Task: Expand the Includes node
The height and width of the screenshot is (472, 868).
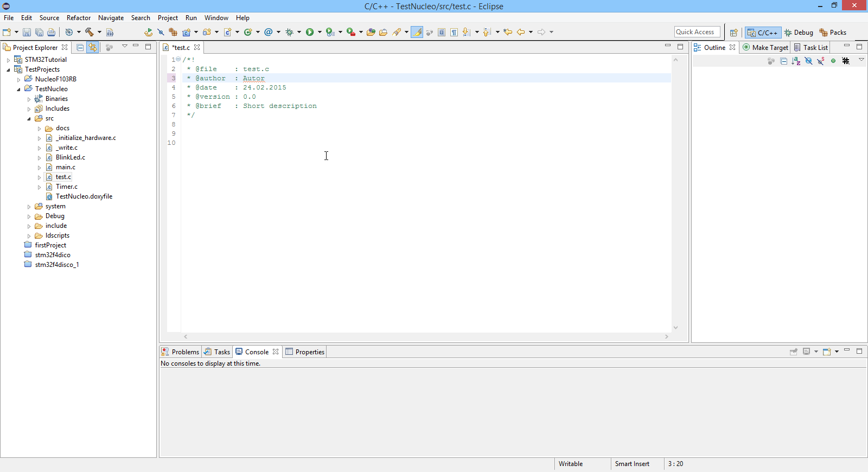Action: click(x=29, y=109)
